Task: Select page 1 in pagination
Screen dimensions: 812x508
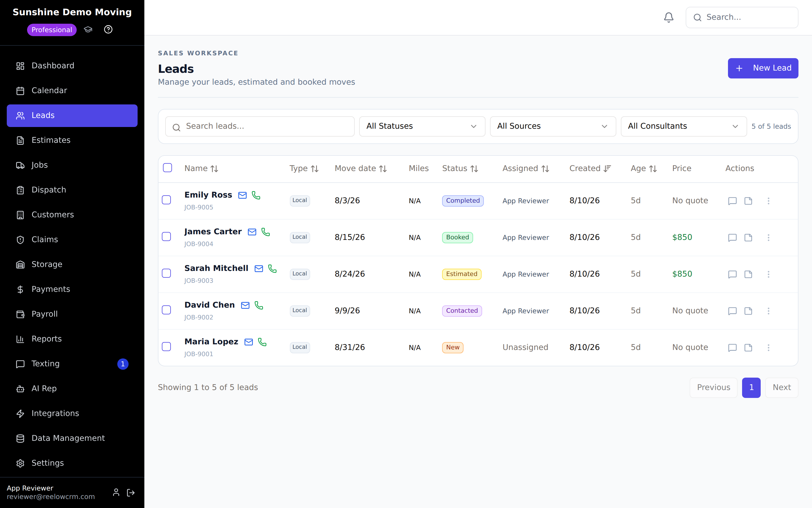Action: click(x=751, y=387)
